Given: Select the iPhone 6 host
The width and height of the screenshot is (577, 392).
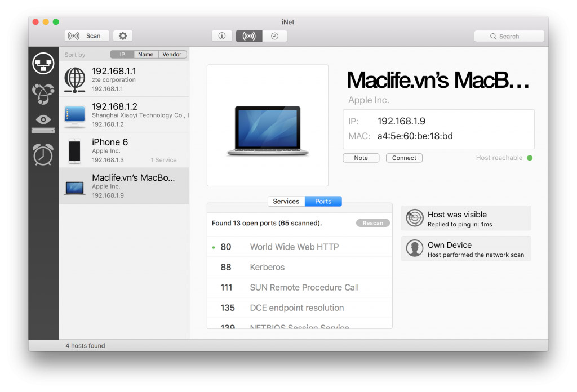Looking at the screenshot, I should tap(124, 150).
